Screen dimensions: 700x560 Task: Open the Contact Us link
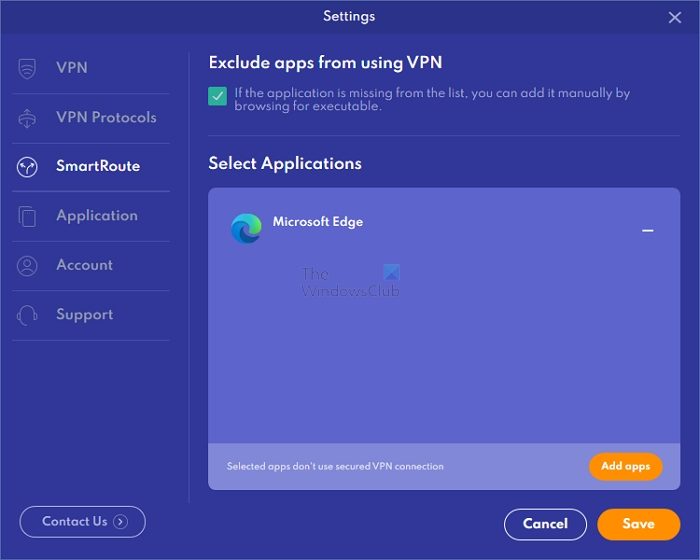pyautogui.click(x=83, y=522)
